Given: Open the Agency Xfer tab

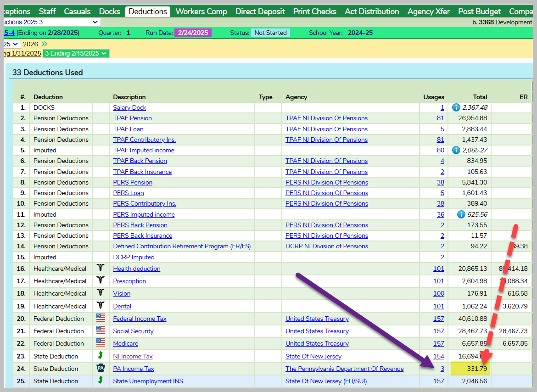Looking at the screenshot, I should click(x=429, y=11).
